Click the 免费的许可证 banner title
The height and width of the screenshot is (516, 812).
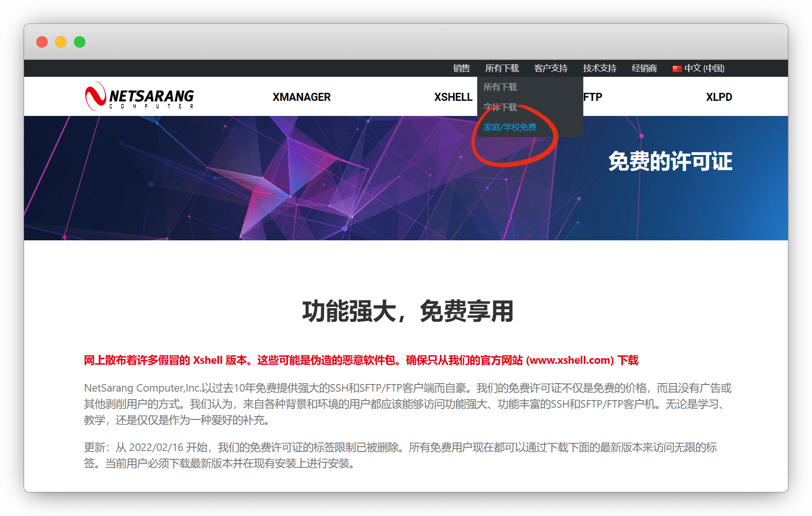point(670,162)
